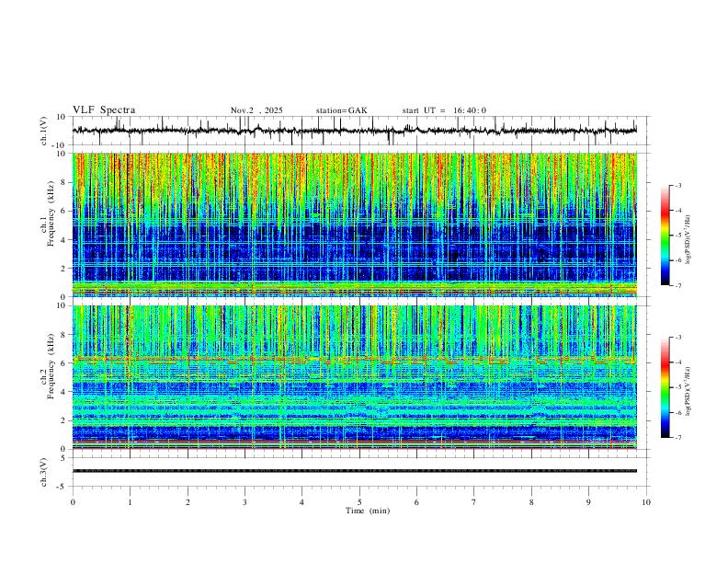
Task: Click the 'Nov.2 , 2025' date label
Action: (x=256, y=110)
